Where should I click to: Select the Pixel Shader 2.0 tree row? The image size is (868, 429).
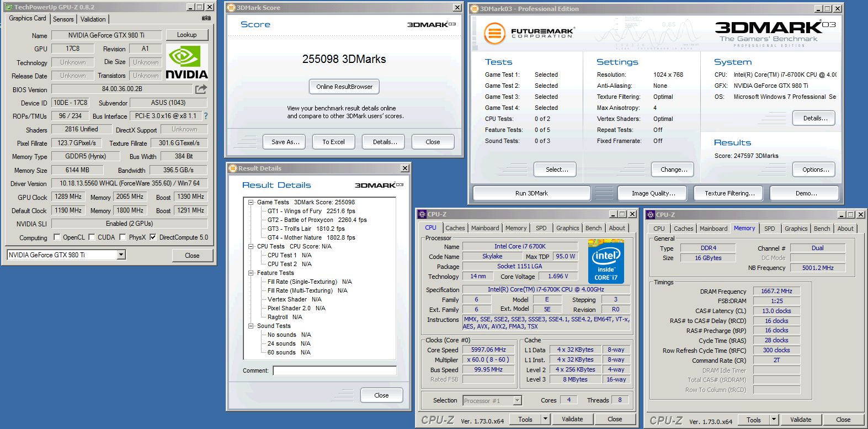296,308
